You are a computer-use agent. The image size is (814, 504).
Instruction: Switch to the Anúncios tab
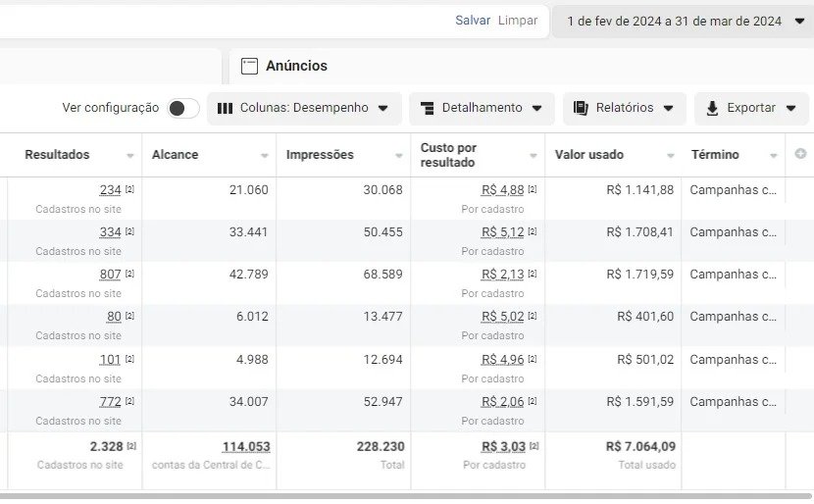click(296, 66)
